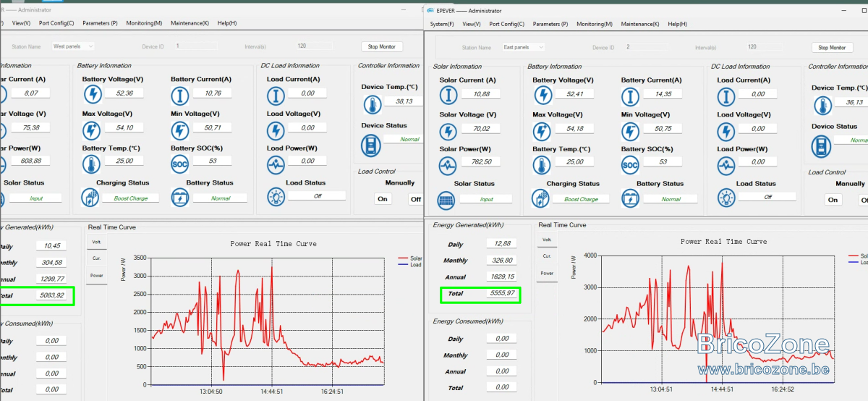Open Monitoring(M) menu in West panels window
The height and width of the screenshot is (401, 868).
coord(144,23)
